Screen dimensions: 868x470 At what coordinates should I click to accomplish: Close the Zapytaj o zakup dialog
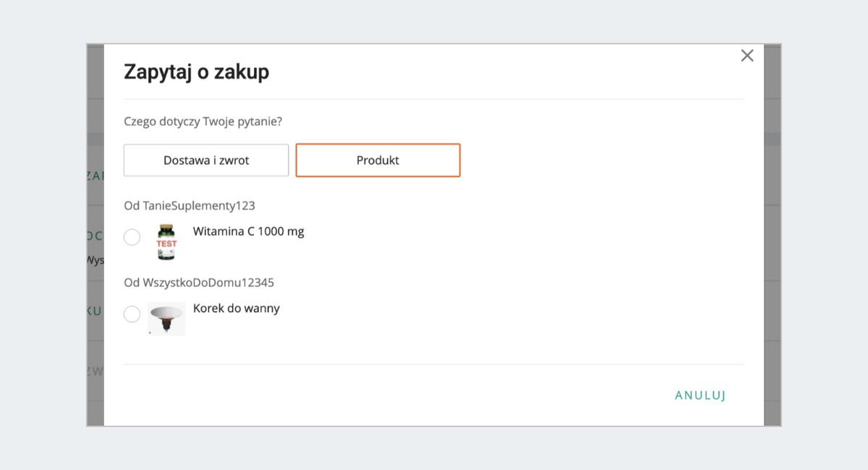coord(747,56)
